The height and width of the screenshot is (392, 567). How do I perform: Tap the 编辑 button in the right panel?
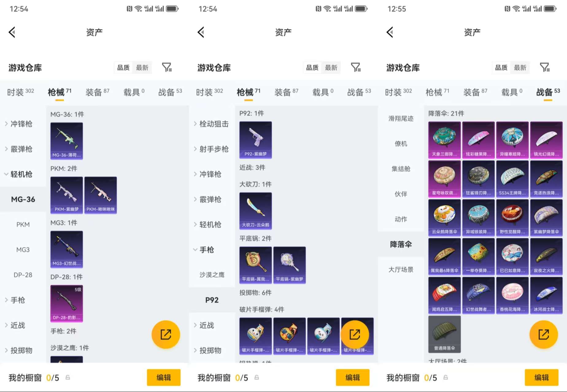pyautogui.click(x=542, y=377)
